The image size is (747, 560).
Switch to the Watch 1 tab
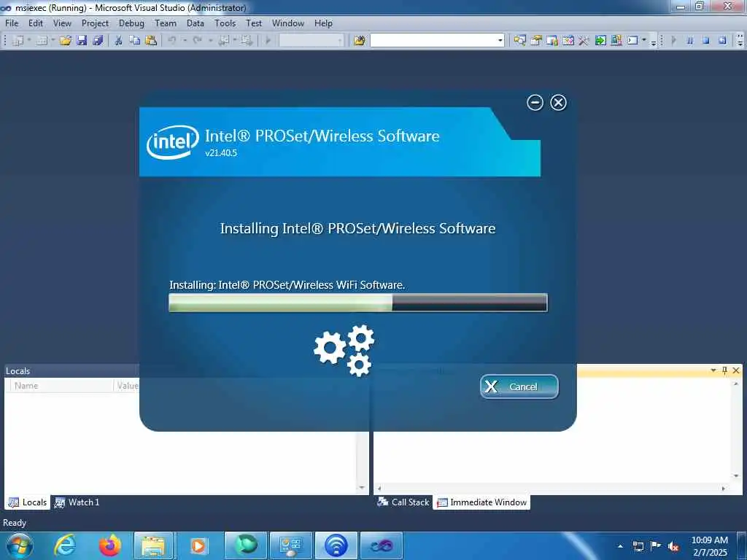(x=77, y=502)
